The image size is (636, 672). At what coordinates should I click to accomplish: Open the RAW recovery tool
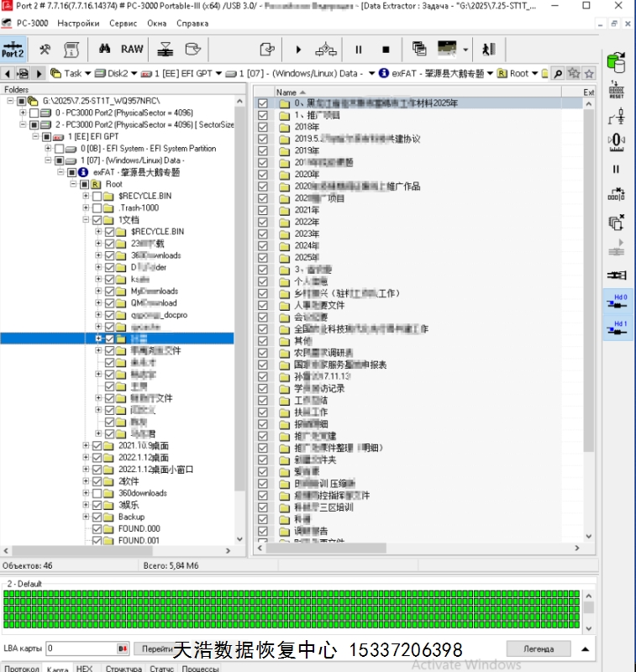[x=132, y=50]
